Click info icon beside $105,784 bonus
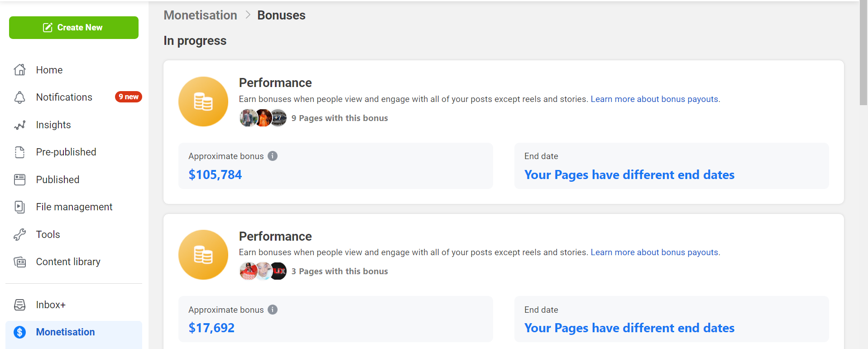Viewport: 868px width, 349px height. click(273, 156)
